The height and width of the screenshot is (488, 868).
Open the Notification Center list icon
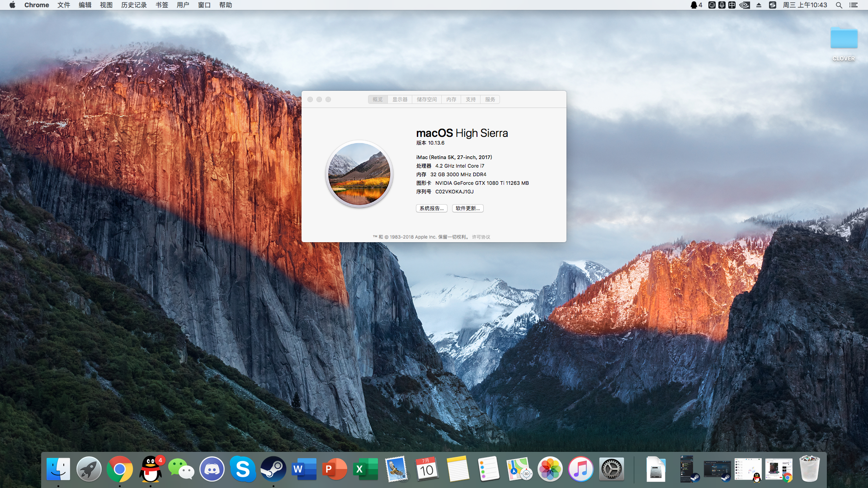pos(854,5)
